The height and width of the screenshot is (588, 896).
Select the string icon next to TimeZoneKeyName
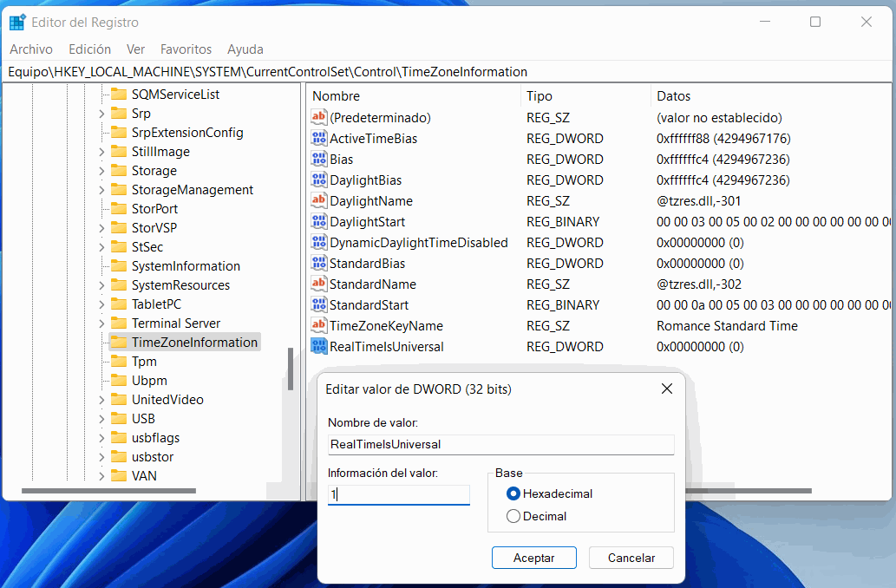(x=318, y=326)
